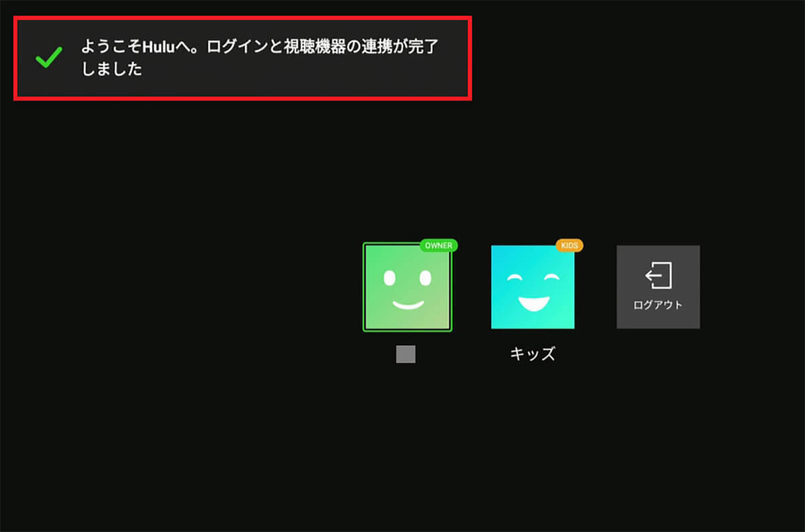The image size is (805, 532).
Task: Click the ログアウト logout button
Action: click(658, 287)
